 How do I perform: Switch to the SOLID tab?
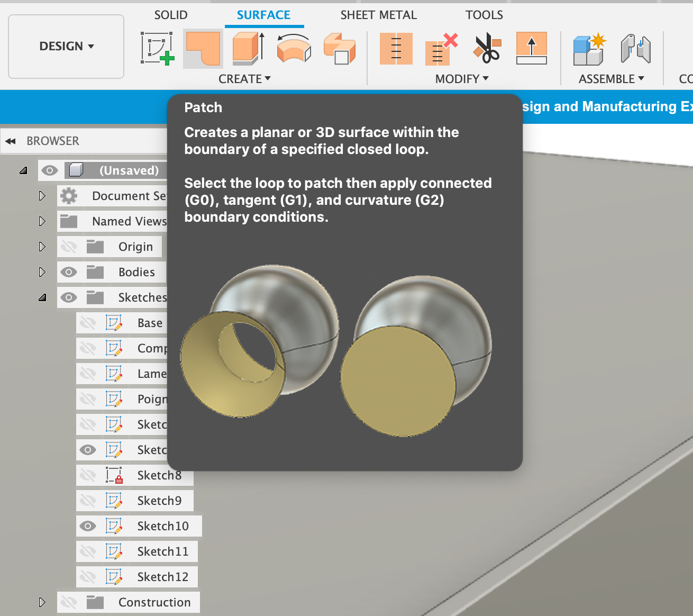[171, 15]
